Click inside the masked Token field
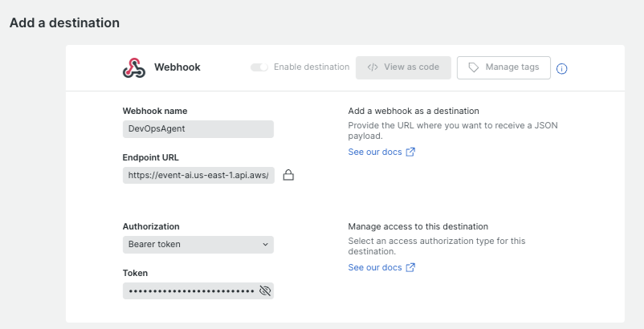Viewport: 644px width, 329px height. pos(190,290)
